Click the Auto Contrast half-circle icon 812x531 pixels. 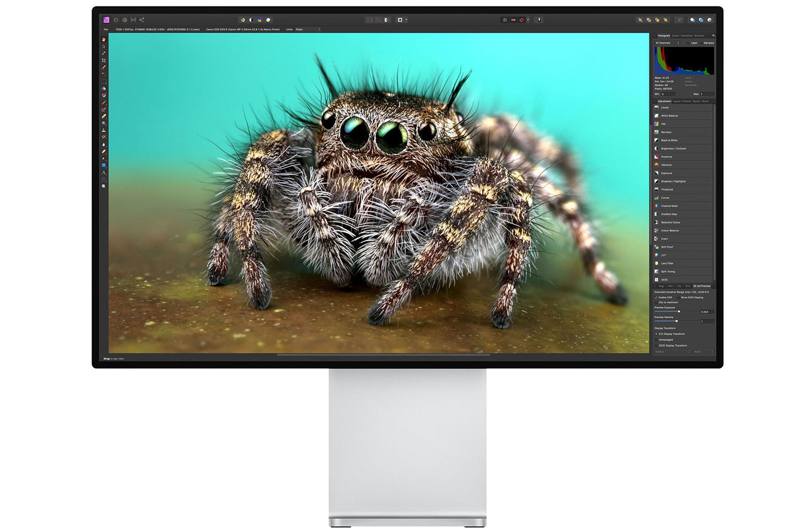pos(251,20)
